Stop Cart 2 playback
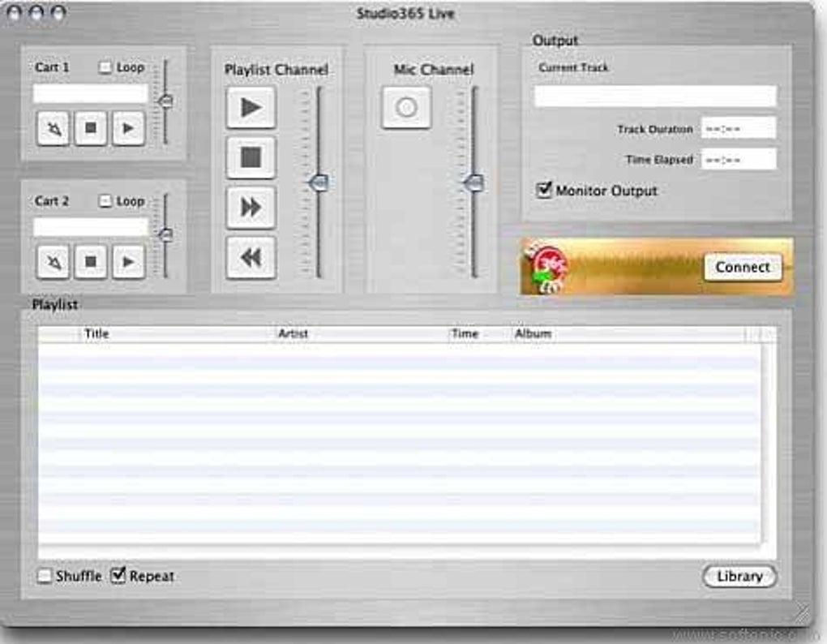827x644 pixels. pyautogui.click(x=91, y=262)
